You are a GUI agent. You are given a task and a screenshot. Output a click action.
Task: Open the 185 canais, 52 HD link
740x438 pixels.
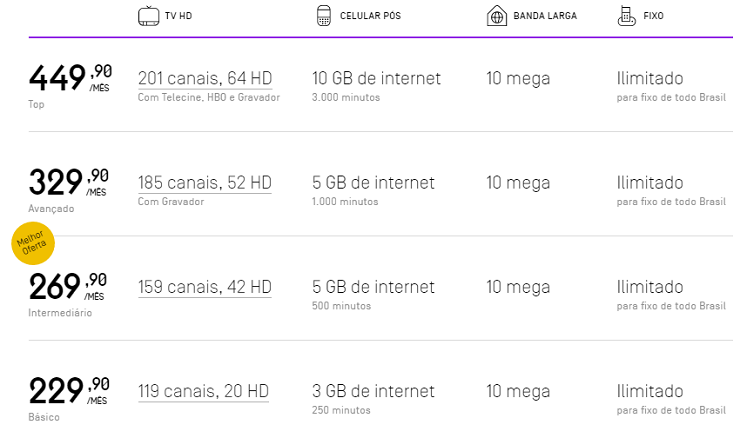pos(205,183)
